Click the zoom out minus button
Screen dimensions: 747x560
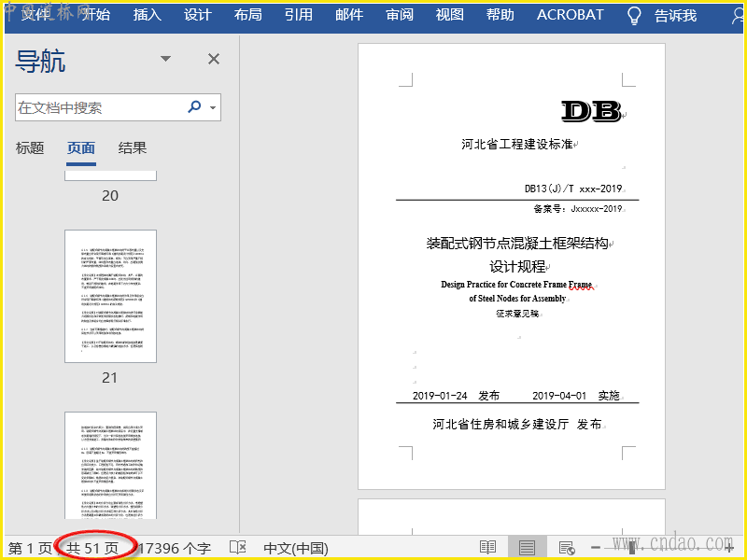pos(596,548)
